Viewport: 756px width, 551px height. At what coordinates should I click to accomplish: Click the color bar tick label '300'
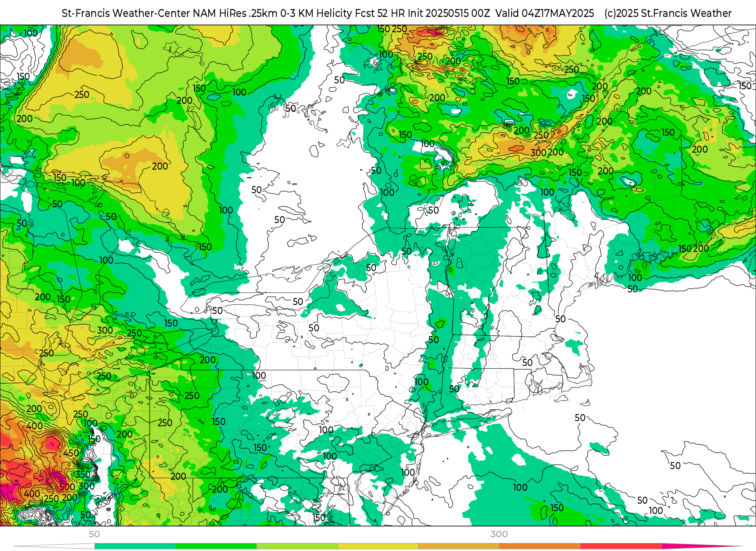499,534
